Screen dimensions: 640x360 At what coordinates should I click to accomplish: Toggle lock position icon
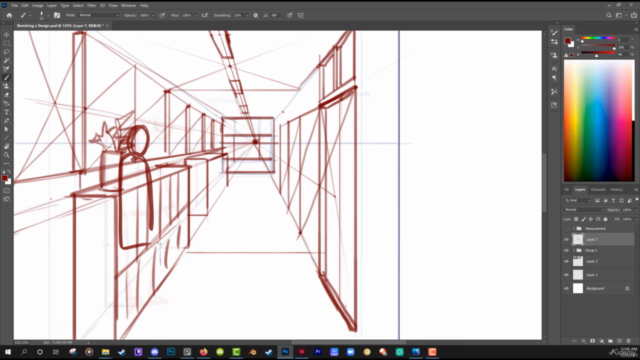pos(591,219)
